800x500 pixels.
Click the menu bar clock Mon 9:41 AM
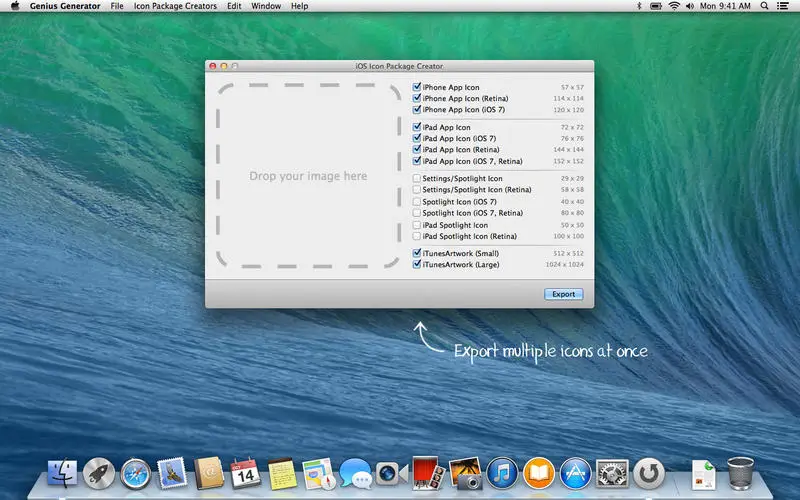[x=725, y=6]
